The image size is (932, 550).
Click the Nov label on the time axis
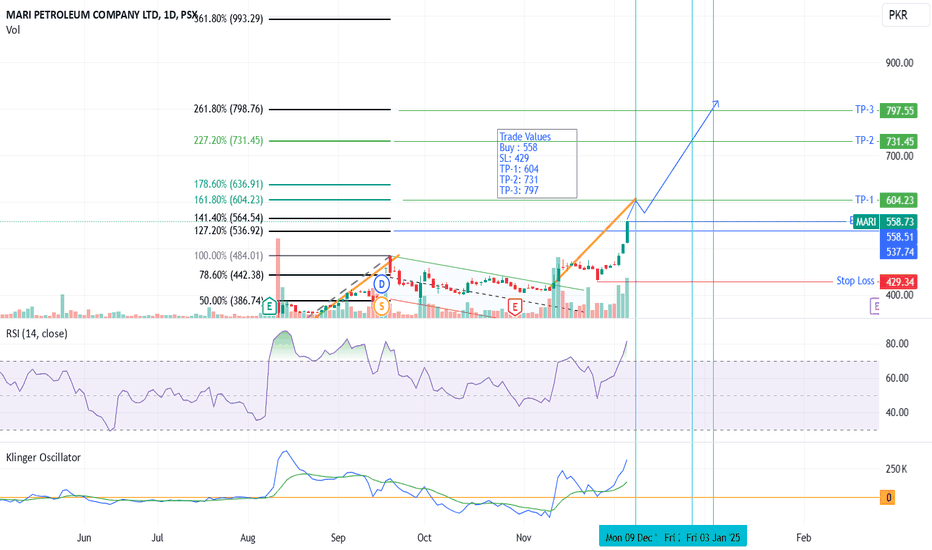(x=523, y=538)
